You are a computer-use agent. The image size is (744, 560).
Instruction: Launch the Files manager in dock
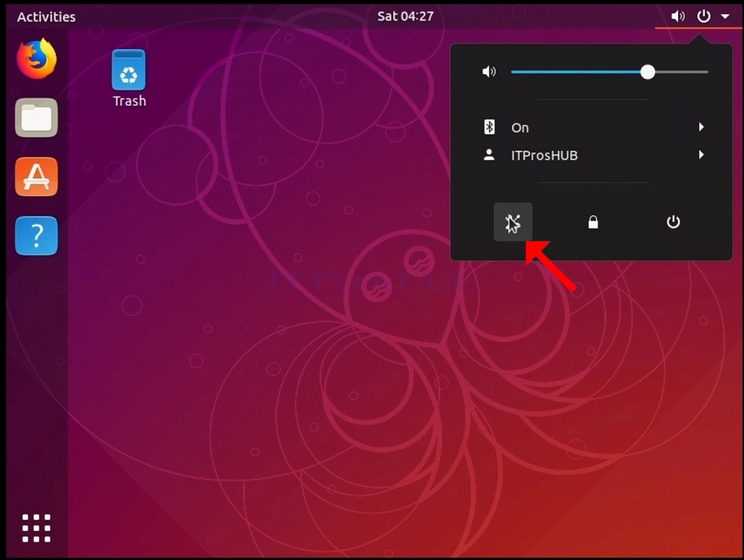(36, 118)
